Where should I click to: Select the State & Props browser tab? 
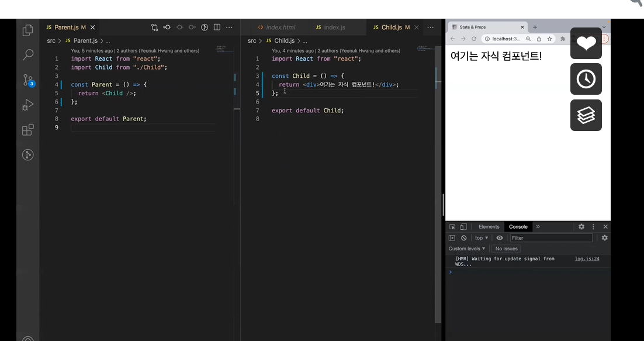click(x=487, y=27)
